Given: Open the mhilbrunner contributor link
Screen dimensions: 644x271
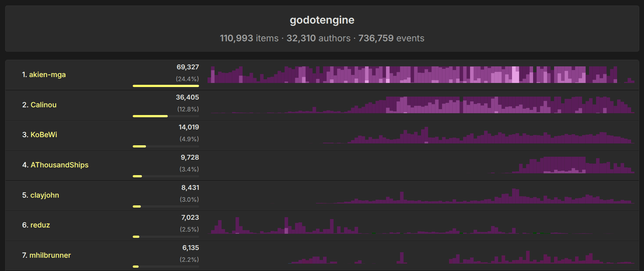Looking at the screenshot, I should [x=50, y=256].
